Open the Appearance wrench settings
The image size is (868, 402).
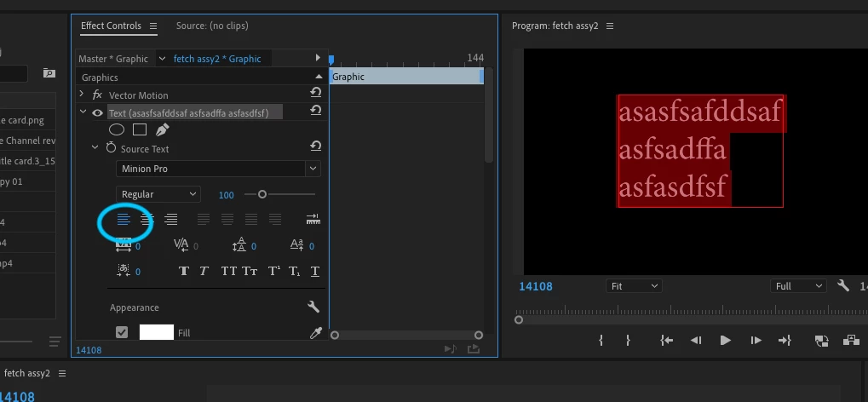(313, 307)
